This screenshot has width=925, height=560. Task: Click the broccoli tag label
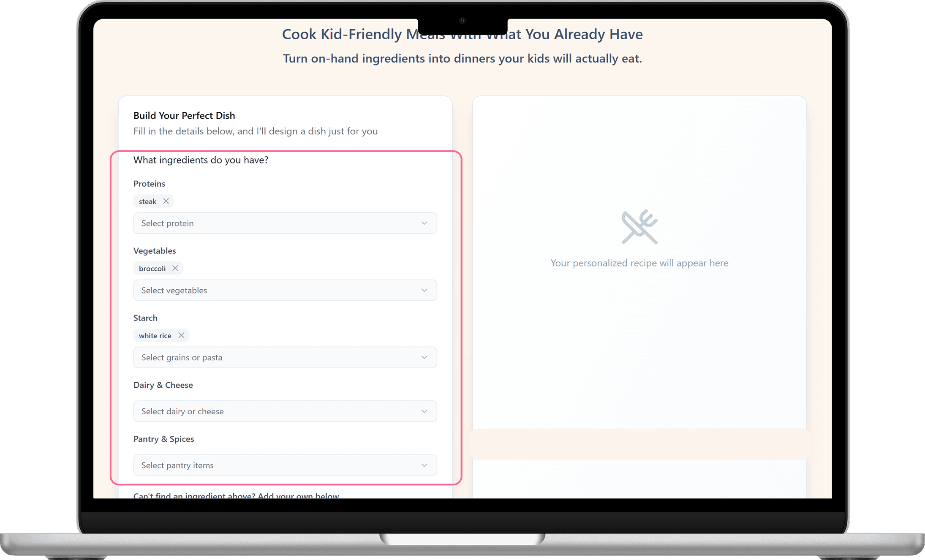tap(152, 269)
